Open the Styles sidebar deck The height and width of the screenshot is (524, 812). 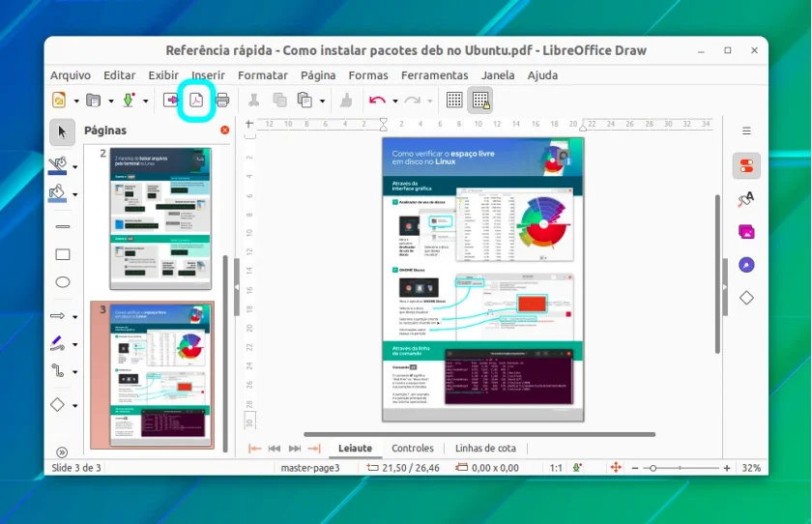click(x=746, y=199)
